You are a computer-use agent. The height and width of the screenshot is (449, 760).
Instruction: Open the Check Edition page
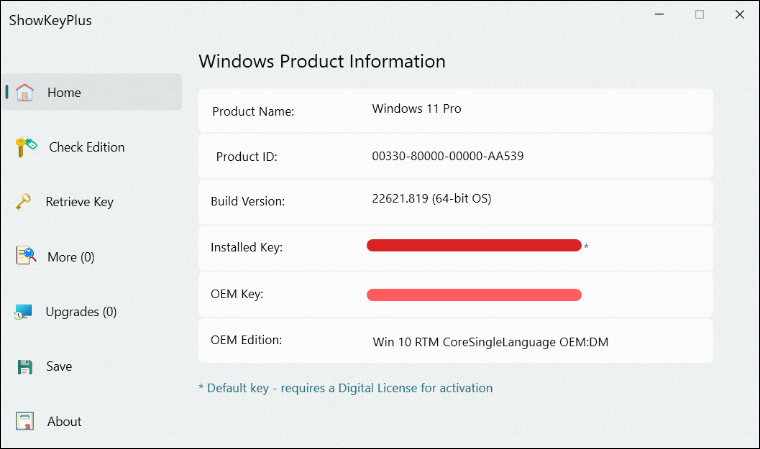[87, 147]
